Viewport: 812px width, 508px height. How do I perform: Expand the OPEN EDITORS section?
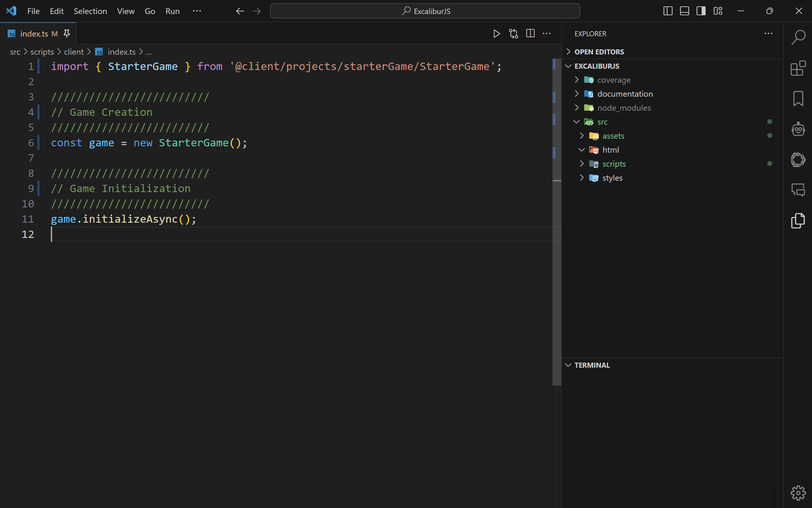(x=672, y=52)
